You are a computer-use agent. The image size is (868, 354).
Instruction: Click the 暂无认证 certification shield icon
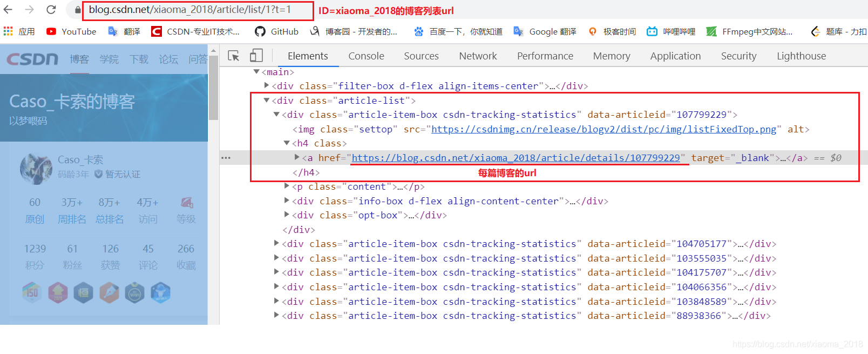(98, 174)
